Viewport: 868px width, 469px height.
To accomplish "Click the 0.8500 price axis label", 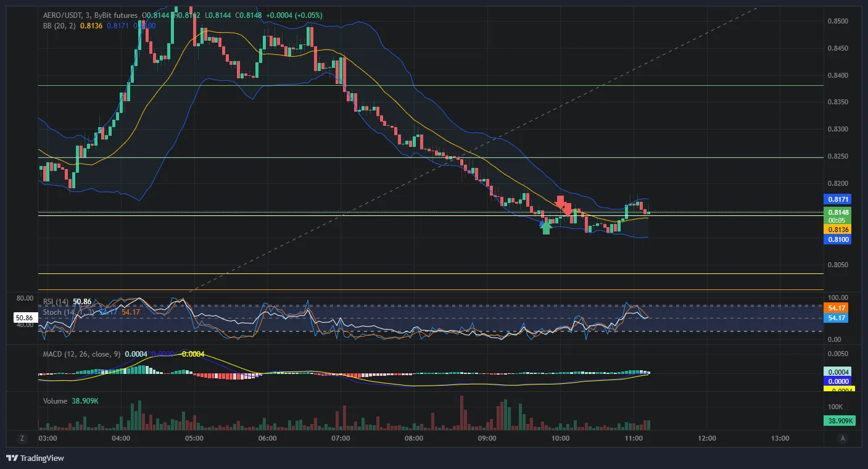I will [839, 21].
